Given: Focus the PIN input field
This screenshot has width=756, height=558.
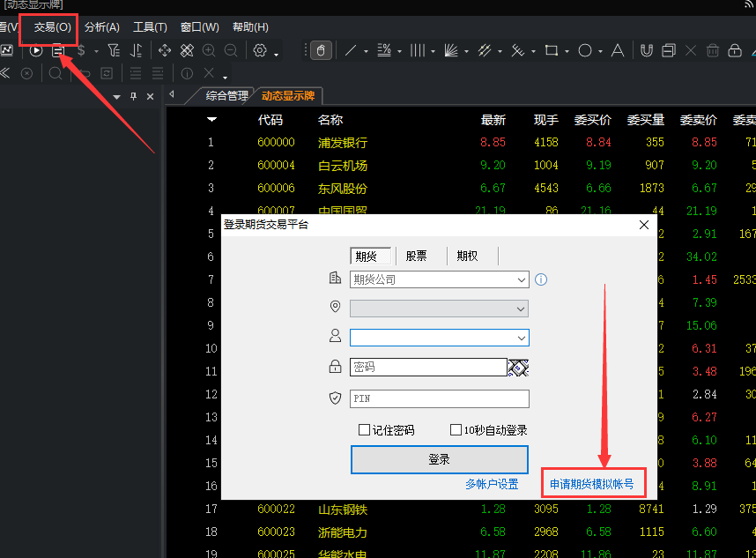Looking at the screenshot, I should tap(439, 398).
